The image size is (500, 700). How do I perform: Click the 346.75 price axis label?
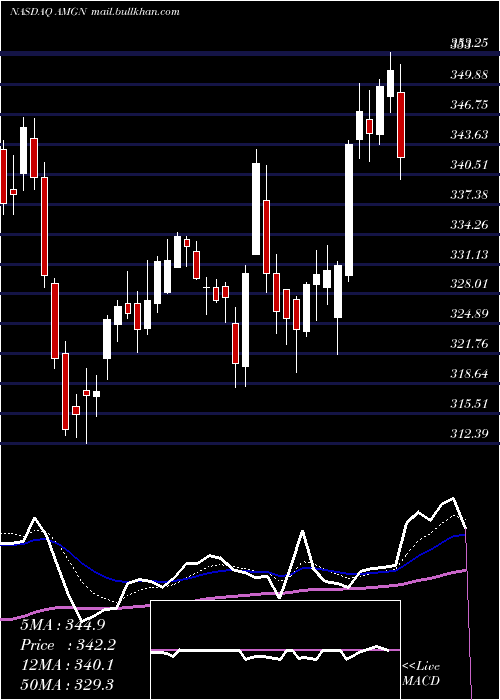[x=469, y=105]
